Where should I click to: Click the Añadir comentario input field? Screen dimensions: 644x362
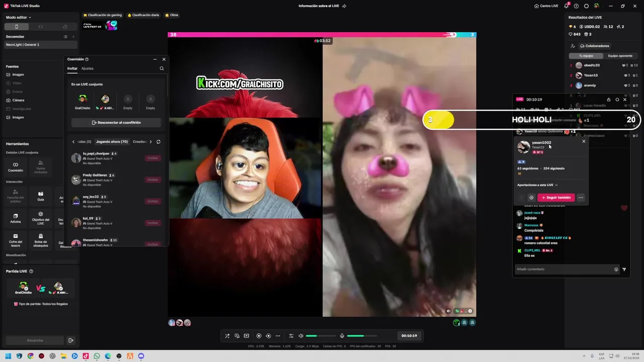563,269
